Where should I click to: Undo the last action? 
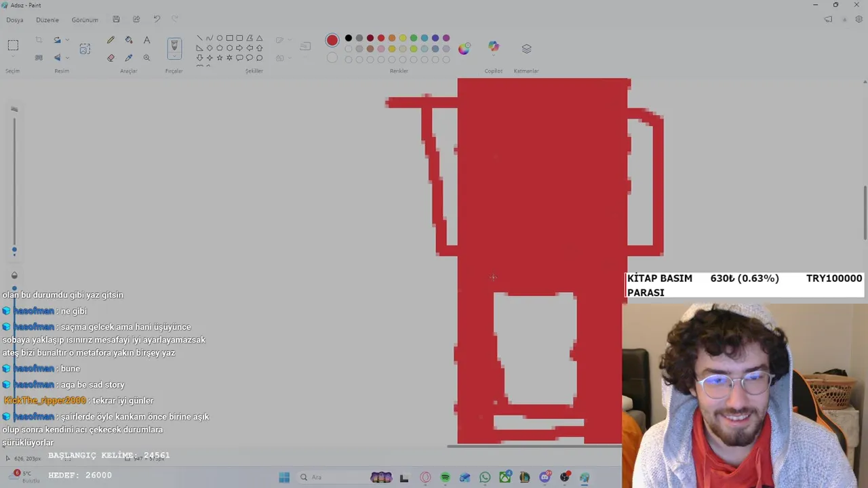(x=157, y=19)
